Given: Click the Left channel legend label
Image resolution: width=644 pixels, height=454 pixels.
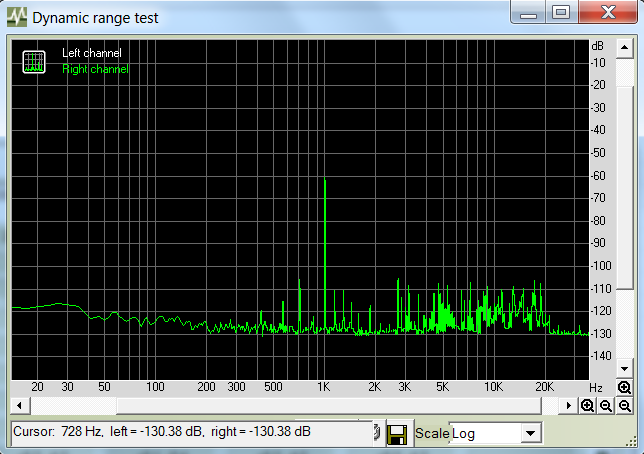Looking at the screenshot, I should point(92,53).
